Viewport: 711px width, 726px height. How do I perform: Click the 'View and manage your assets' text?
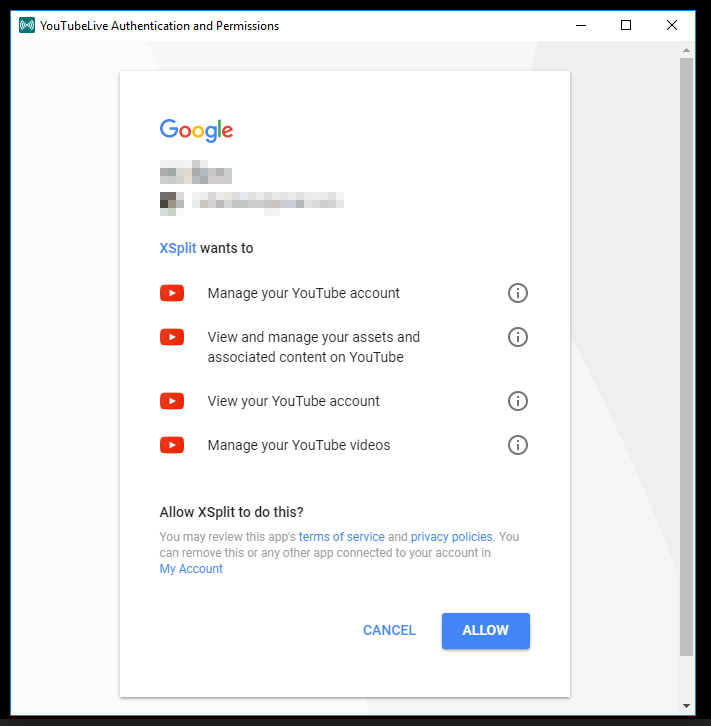tap(314, 347)
